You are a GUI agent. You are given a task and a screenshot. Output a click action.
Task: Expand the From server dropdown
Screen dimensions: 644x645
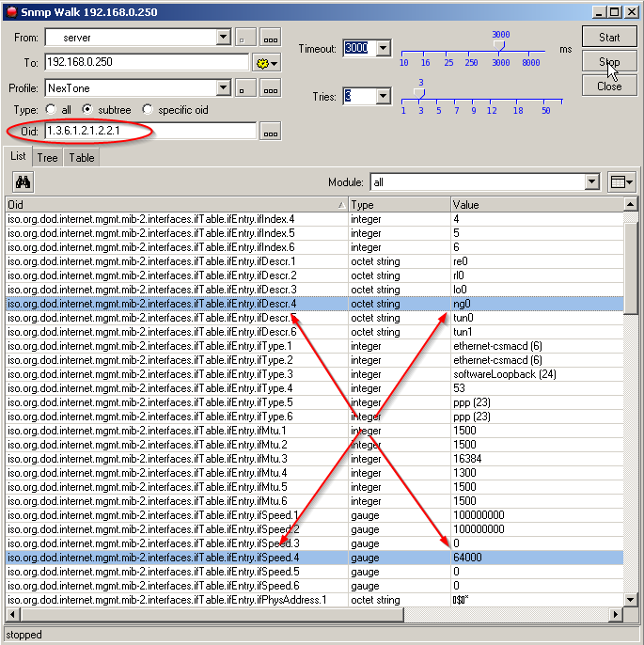[x=224, y=38]
